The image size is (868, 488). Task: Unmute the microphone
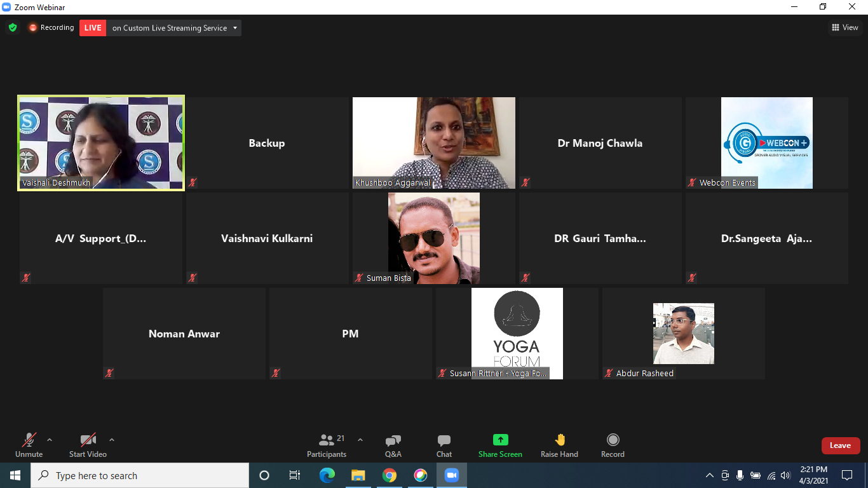click(x=29, y=445)
